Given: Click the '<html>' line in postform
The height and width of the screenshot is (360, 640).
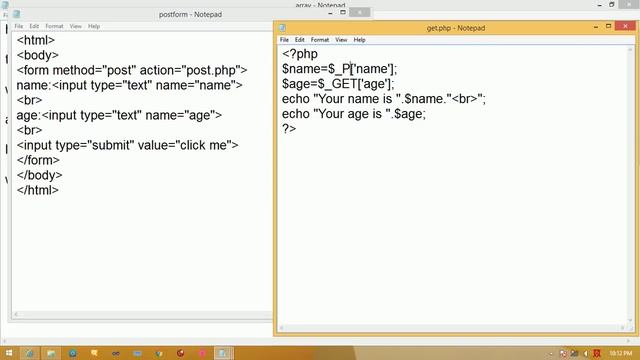Looking at the screenshot, I should point(36,40).
